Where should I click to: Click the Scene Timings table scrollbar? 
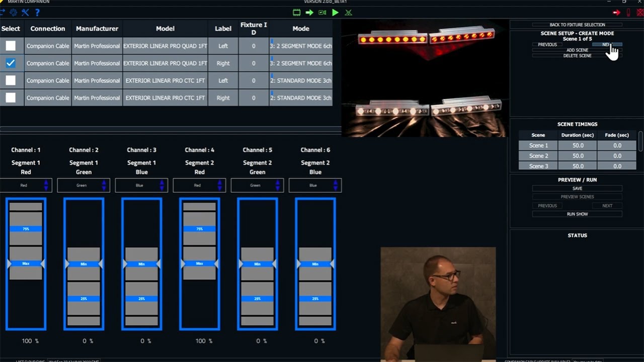[640, 141]
